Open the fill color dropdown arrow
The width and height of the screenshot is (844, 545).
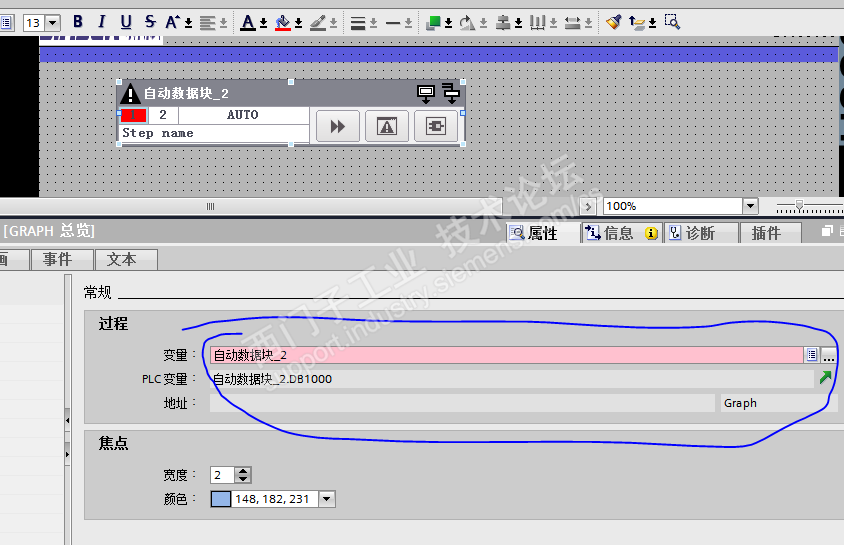click(298, 23)
